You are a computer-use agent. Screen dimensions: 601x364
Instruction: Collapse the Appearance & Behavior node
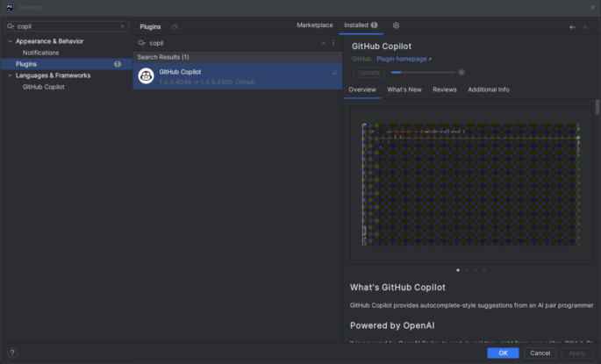pyautogui.click(x=10, y=41)
